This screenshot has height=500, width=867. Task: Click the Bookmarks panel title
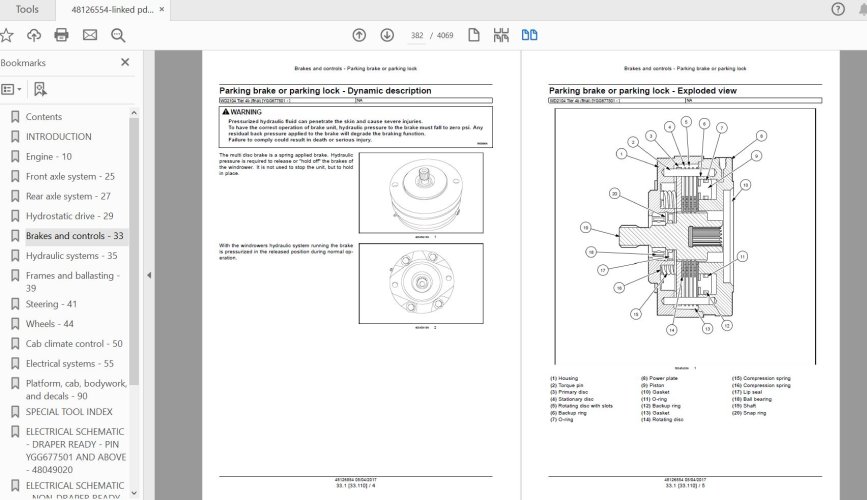[23, 62]
